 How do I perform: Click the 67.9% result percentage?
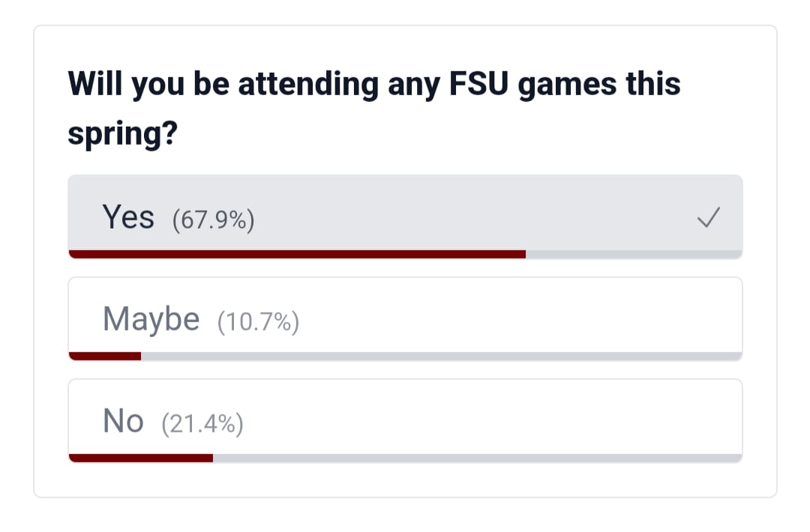[213, 220]
